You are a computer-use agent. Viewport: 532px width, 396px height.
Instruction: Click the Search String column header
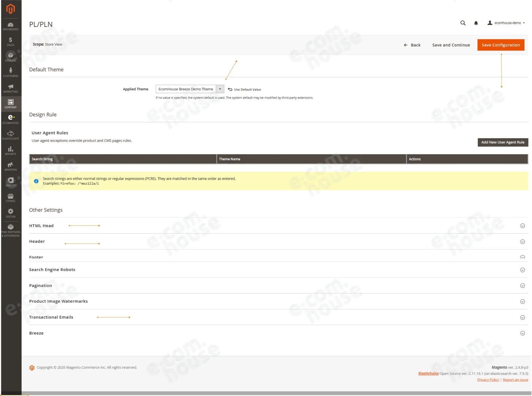click(123, 159)
